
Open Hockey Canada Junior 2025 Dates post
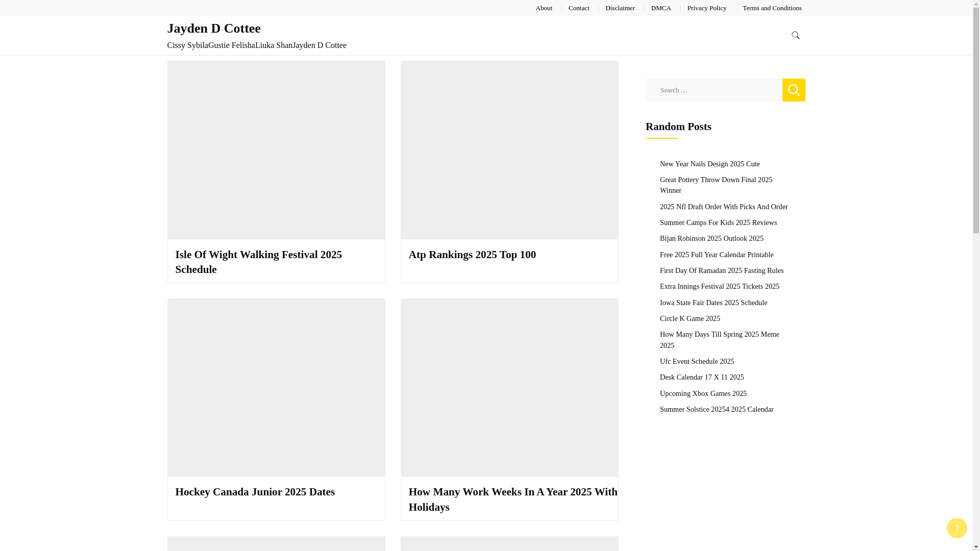(255, 492)
